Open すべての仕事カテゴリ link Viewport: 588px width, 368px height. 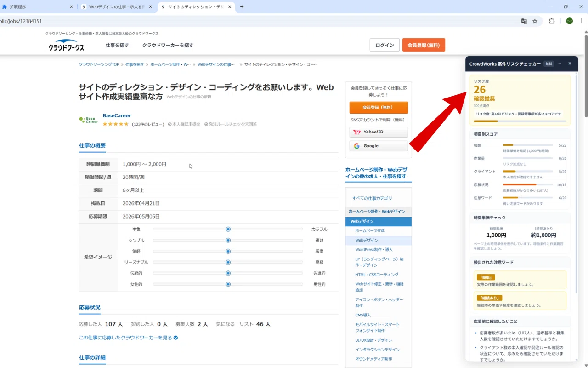372,198
